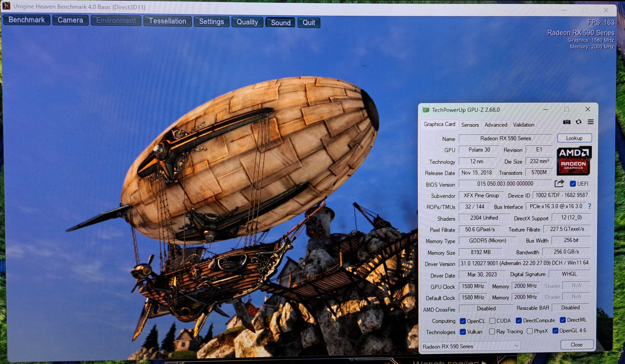Screen dimensions: 625x364
Task: Click the AMD Radeon Graphics logo
Action: tap(574, 161)
